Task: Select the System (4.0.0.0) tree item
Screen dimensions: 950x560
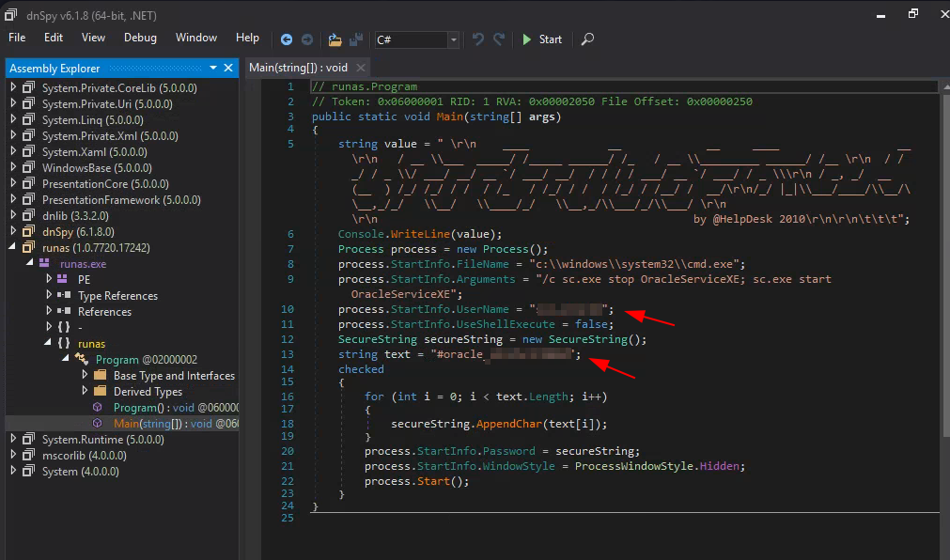Action: pos(81,471)
